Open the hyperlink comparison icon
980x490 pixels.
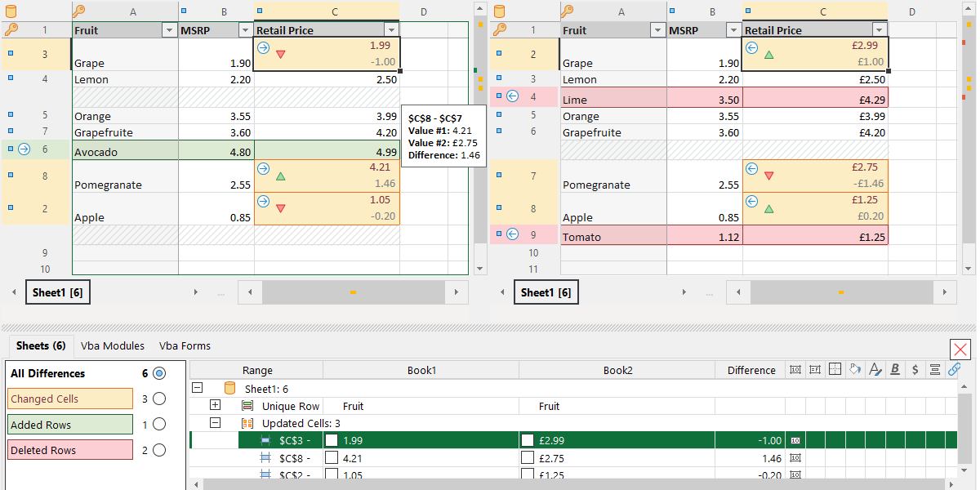953,369
